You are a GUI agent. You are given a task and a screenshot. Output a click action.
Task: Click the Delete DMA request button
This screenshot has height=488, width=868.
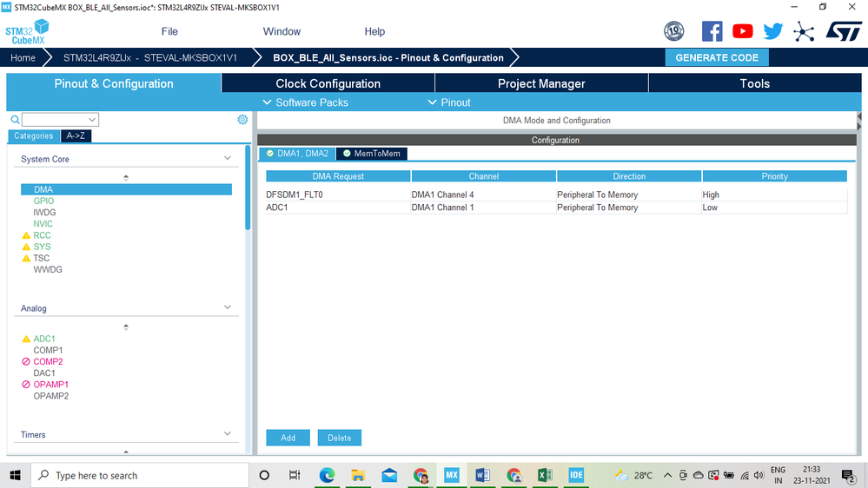340,438
